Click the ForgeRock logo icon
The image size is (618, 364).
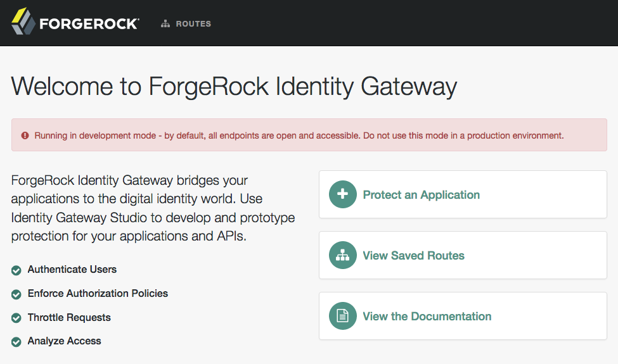[x=23, y=22]
